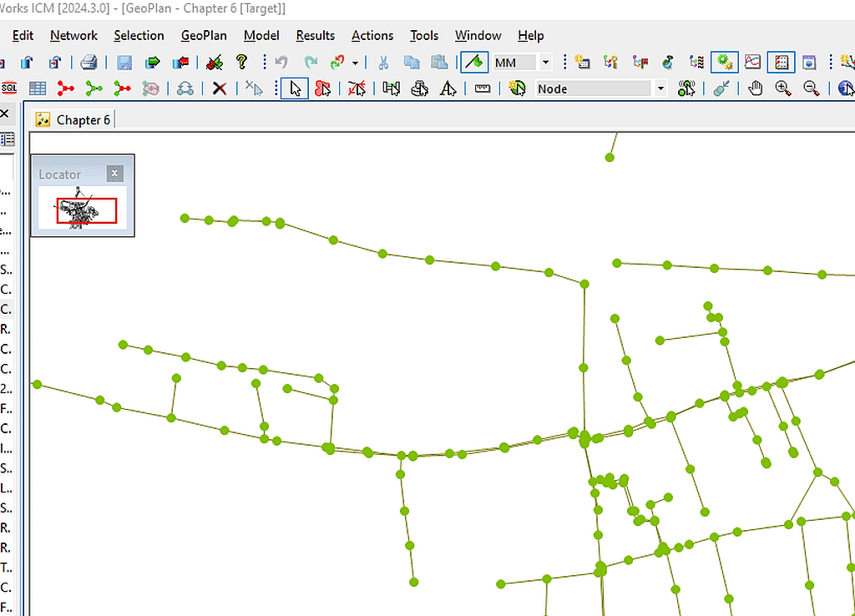Click the ruler measure tool
Screen dimensions: 855x616
coord(483,88)
